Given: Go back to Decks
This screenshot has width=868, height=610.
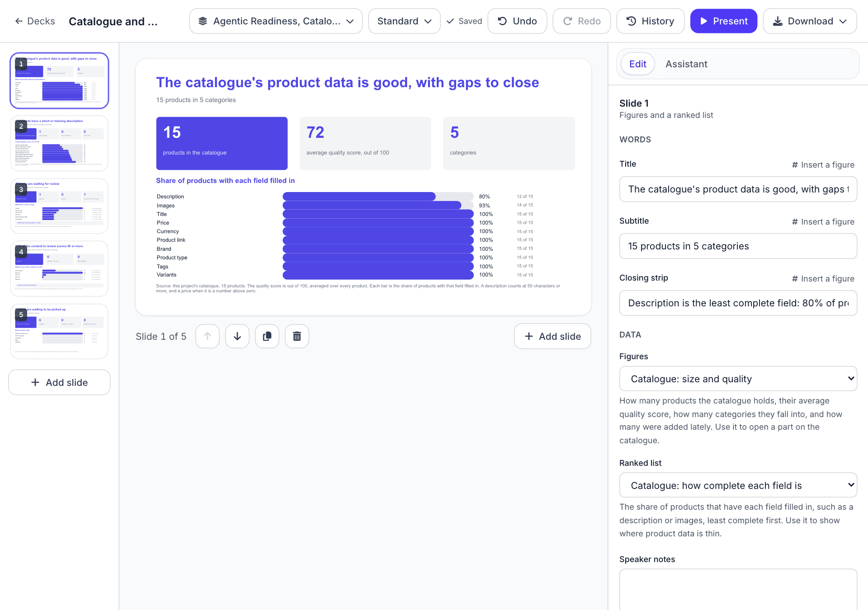Looking at the screenshot, I should point(35,21).
